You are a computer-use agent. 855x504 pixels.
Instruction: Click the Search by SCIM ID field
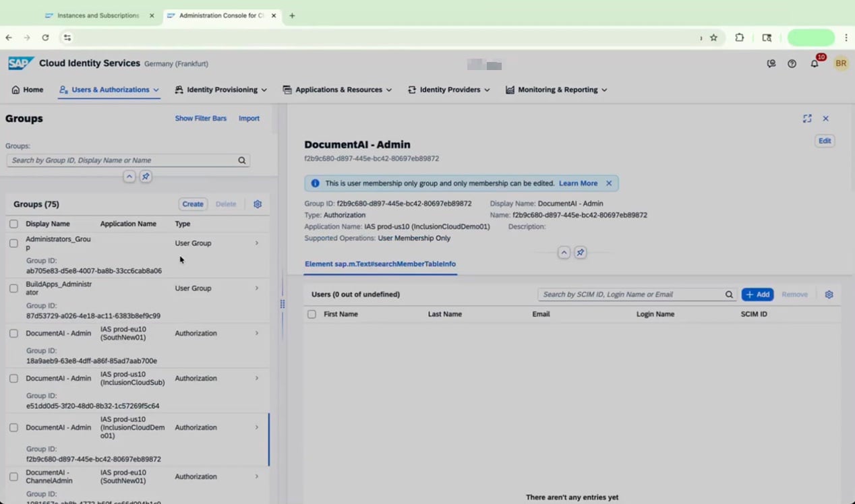coord(631,294)
